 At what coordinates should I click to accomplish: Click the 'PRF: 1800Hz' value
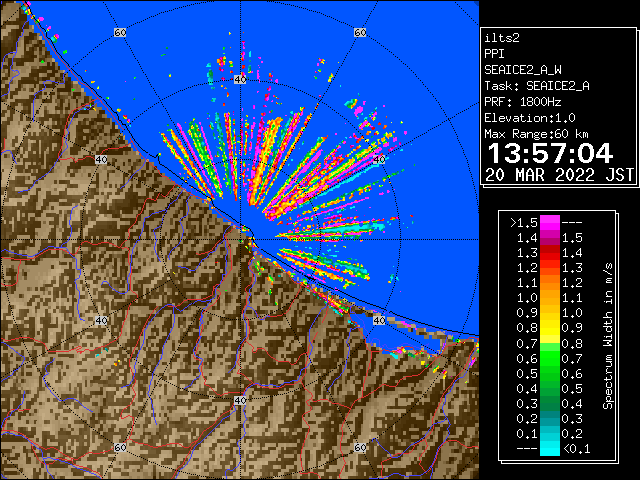point(523,102)
